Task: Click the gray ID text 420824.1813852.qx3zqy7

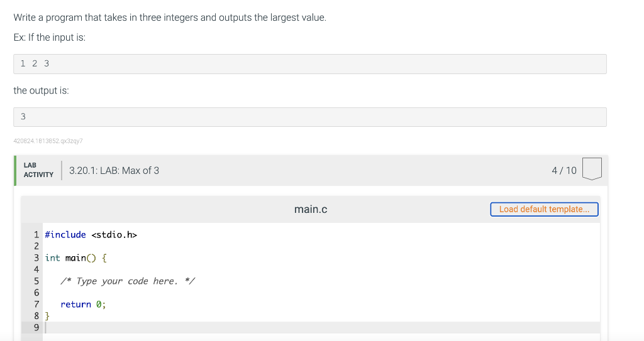Action: click(48, 141)
